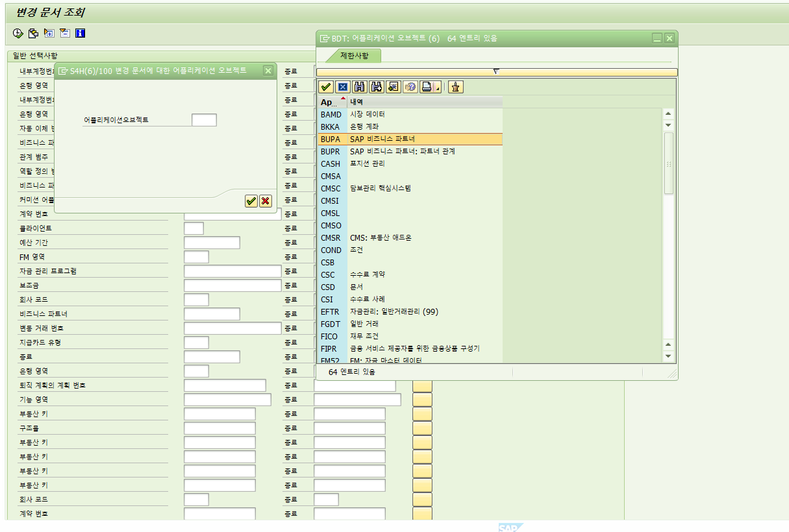Select the CMSC 담보관리 핵심시스템 row
Screen dimensions: 789x532
click(410, 188)
